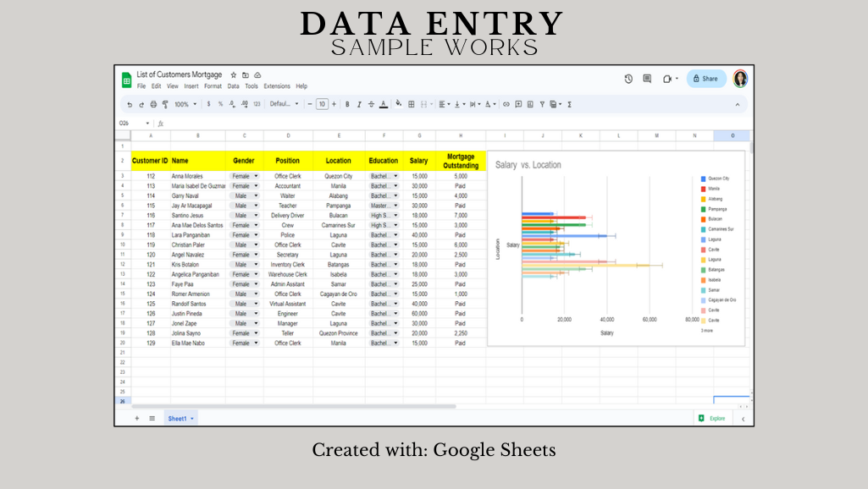This screenshot has width=868, height=489.
Task: Open the side panel chevron at bottom right
Action: click(x=743, y=419)
